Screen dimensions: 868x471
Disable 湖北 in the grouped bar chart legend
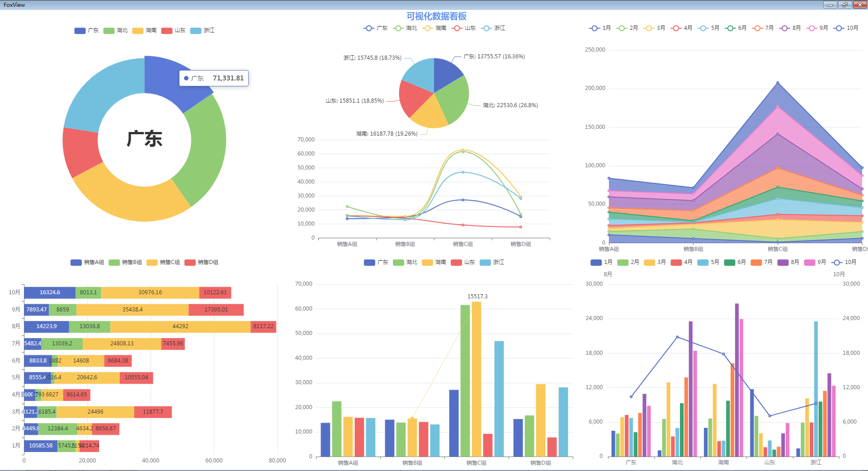pyautogui.click(x=398, y=263)
